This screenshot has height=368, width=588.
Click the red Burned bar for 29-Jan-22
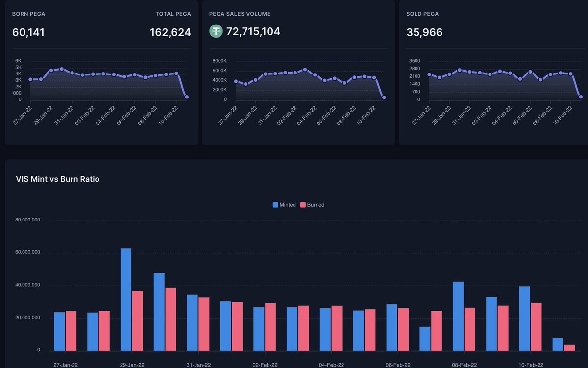(x=137, y=320)
